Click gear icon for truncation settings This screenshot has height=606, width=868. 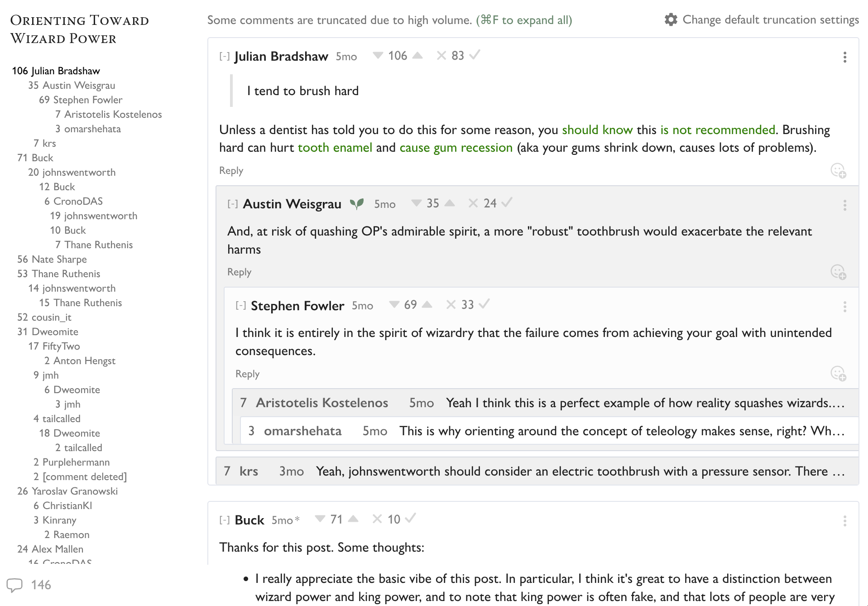(x=671, y=20)
